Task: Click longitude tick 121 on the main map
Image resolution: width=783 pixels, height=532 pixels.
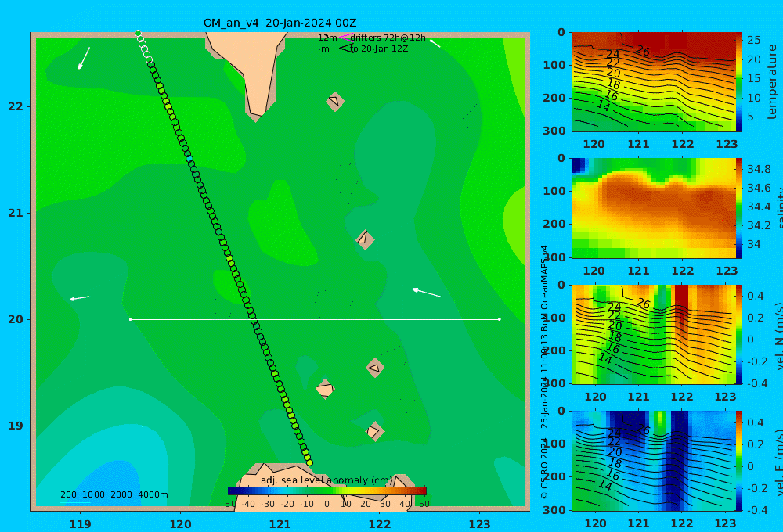Action: 280,524
